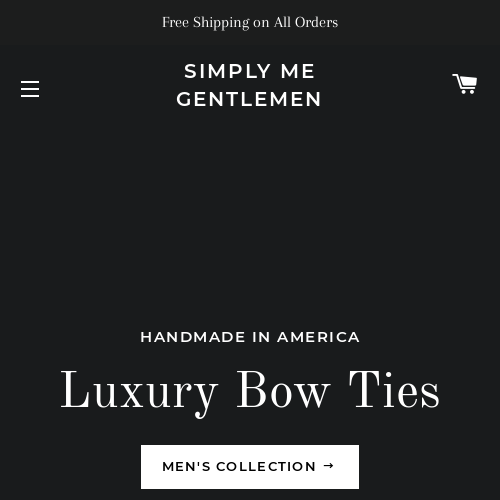Viewport: 500px width, 500px height.
Task: Select the announcement bar at page top
Action: pos(250,22)
